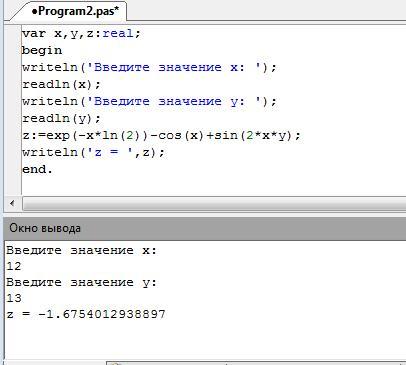The width and height of the screenshot is (406, 365).
Task: Click the writeln('z = ',z); line
Action: point(93,153)
